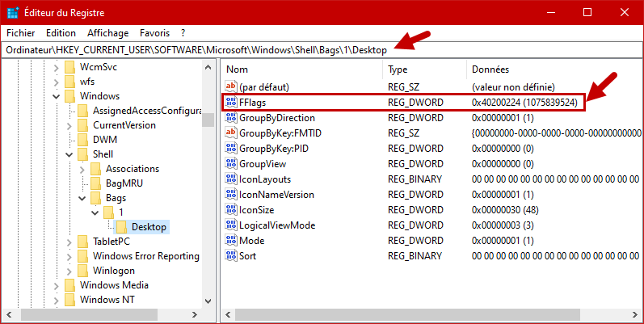Select the FFlags value name
This screenshot has height=324, width=644.
pyautogui.click(x=253, y=103)
